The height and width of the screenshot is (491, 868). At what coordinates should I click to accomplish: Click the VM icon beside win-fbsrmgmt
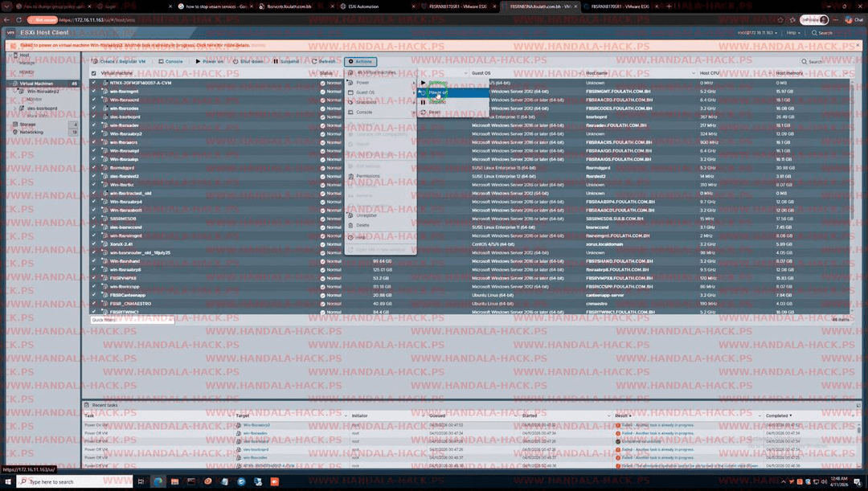[105, 92]
